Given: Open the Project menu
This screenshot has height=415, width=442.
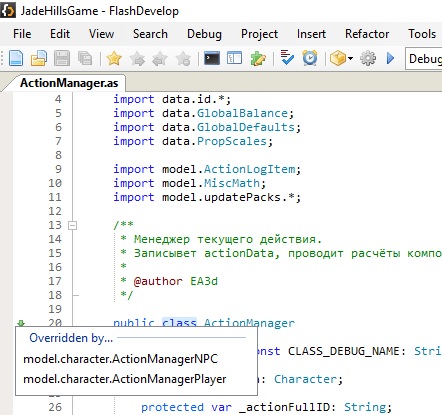Looking at the screenshot, I should point(259,34).
